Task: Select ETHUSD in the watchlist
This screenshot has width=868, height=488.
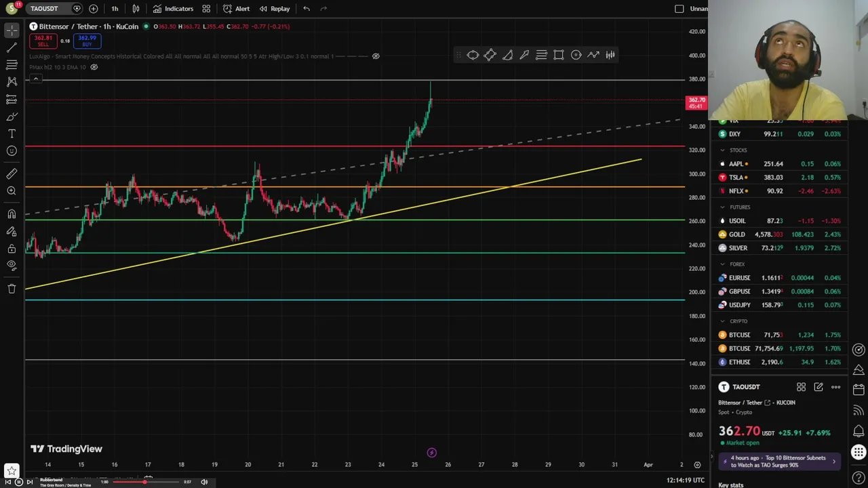Action: click(x=780, y=362)
